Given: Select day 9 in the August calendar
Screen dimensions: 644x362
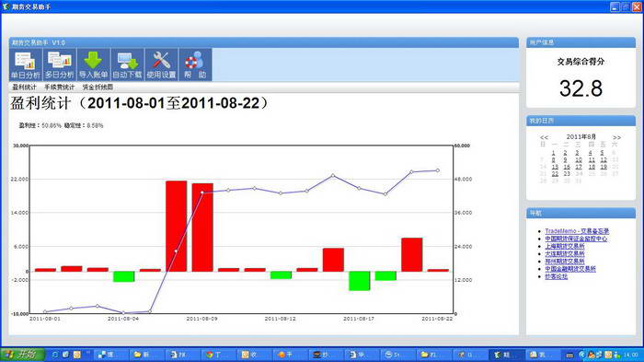Looking at the screenshot, I should coord(565,159).
